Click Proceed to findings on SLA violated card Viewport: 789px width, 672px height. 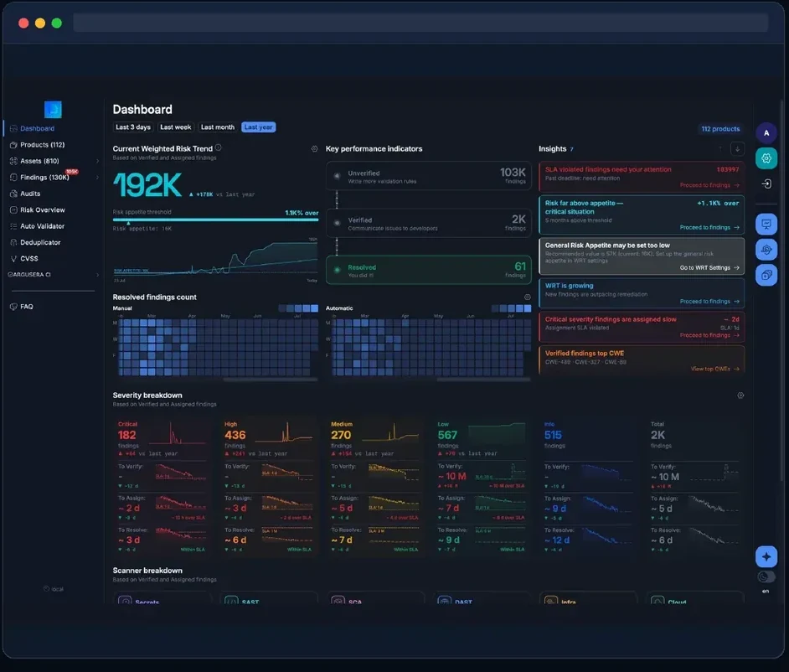click(709, 185)
